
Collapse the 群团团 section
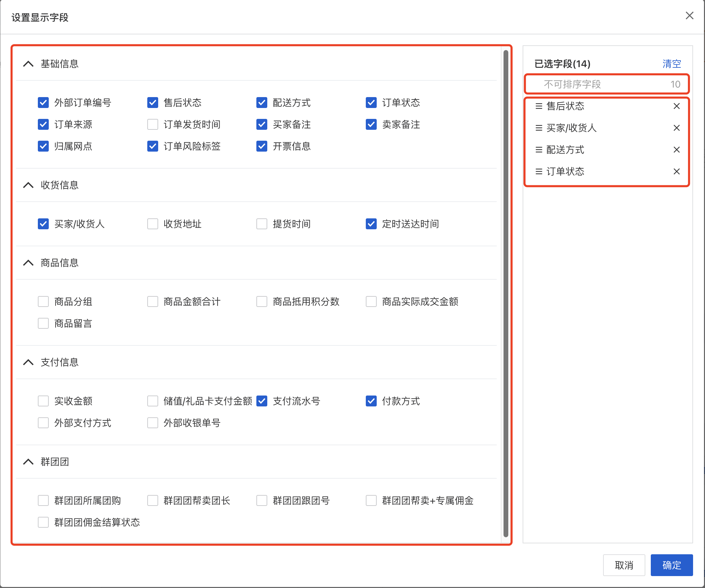[x=28, y=462]
